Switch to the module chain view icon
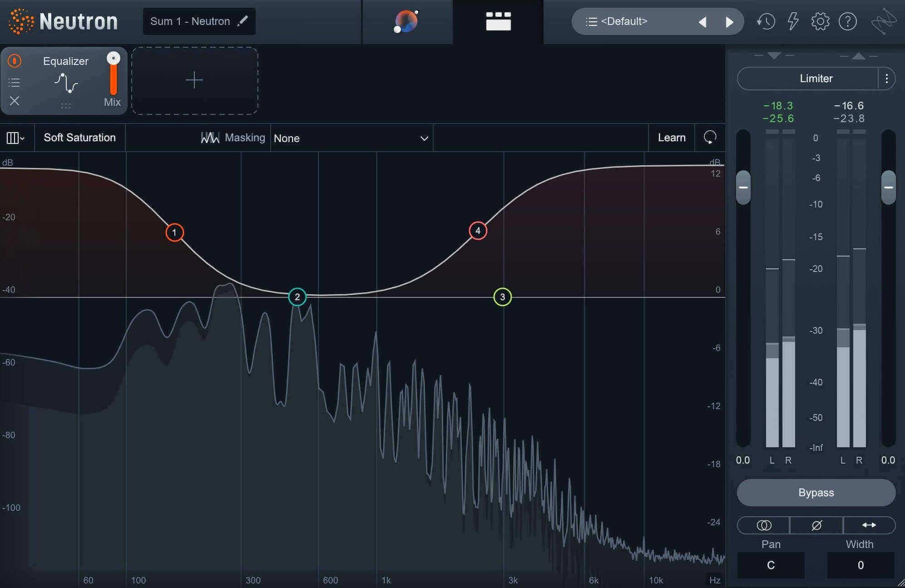The height and width of the screenshot is (588, 905). pyautogui.click(x=498, y=21)
